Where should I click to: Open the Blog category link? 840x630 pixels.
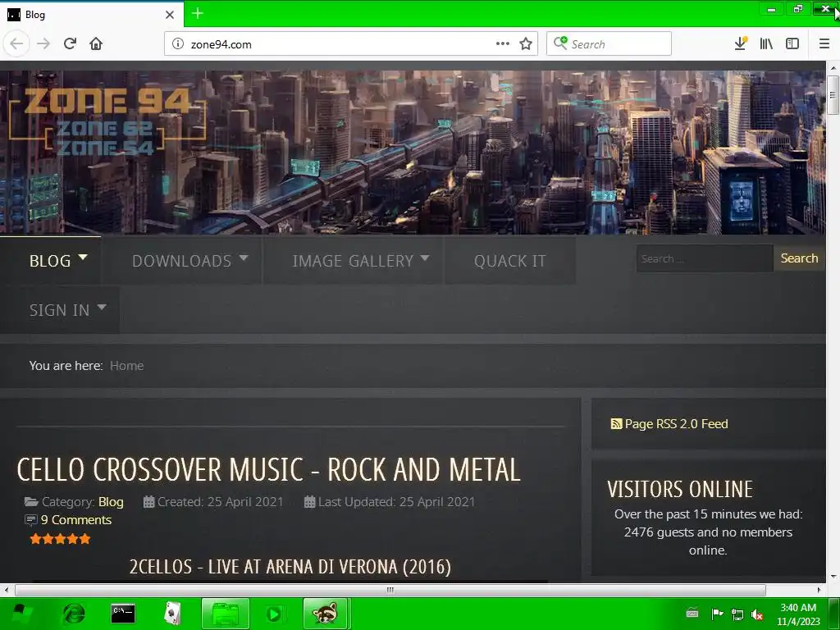point(111,502)
